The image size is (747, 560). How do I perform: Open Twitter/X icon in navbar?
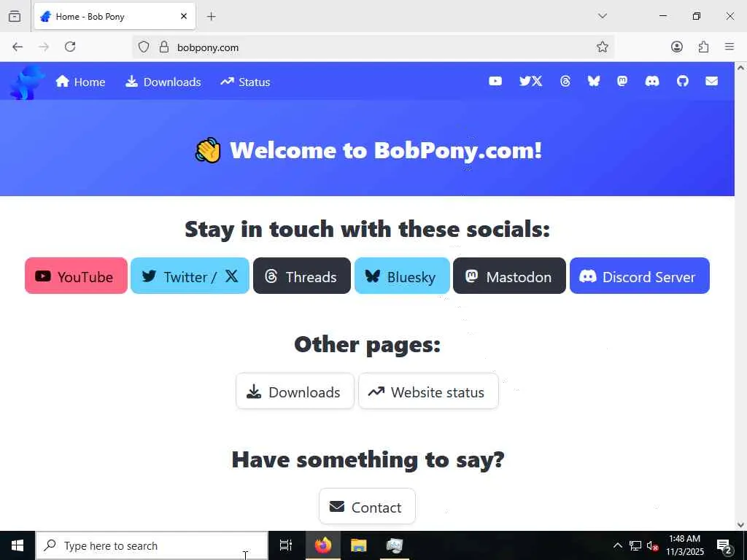coord(531,82)
